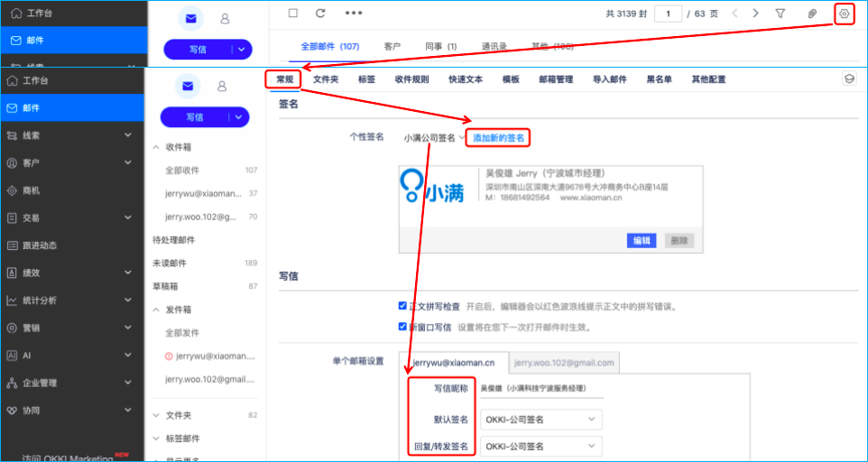
Task: Open the three-dots more actions menu
Action: [354, 14]
